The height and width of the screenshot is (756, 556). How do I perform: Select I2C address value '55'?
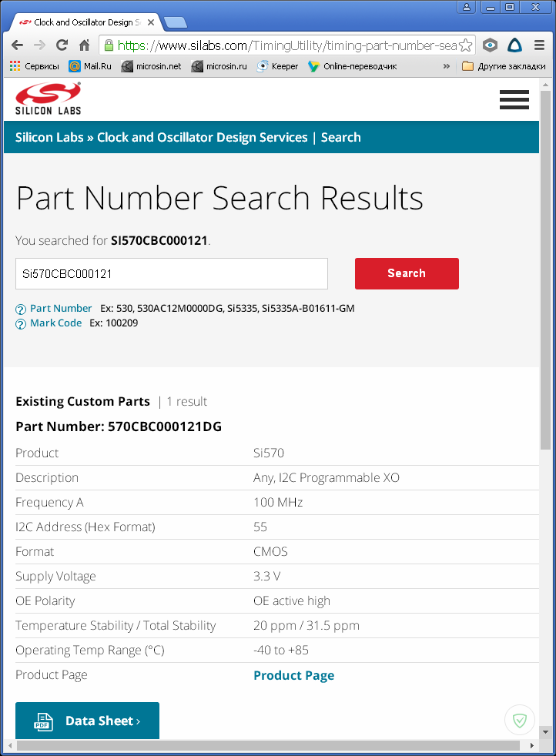click(x=260, y=527)
